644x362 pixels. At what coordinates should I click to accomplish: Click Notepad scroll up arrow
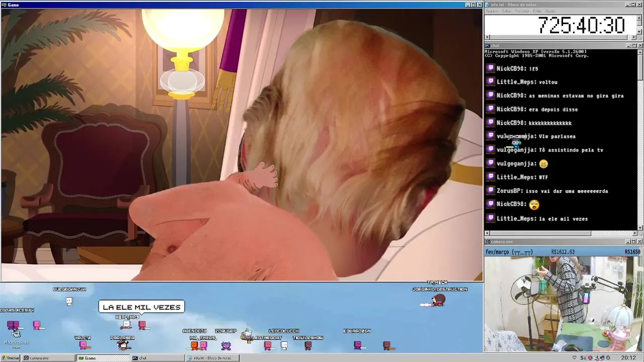point(639,18)
